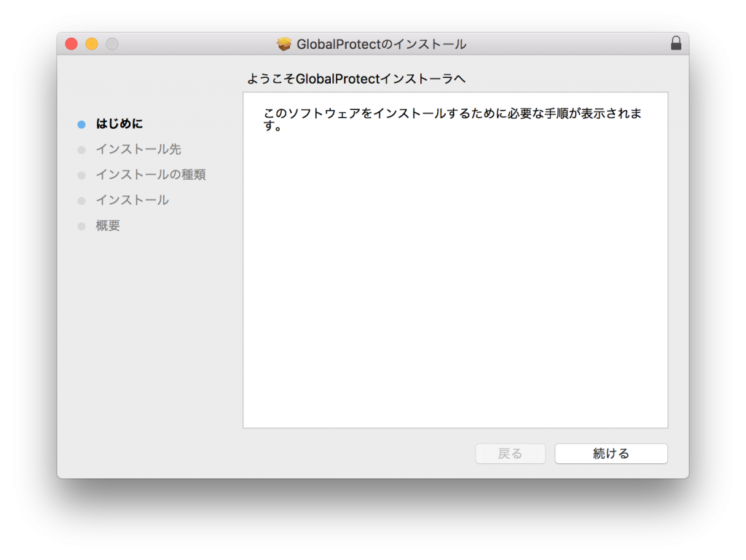Image resolution: width=746 pixels, height=560 pixels.
Task: Click the disabled grey zoom button
Action: pyautogui.click(x=112, y=44)
